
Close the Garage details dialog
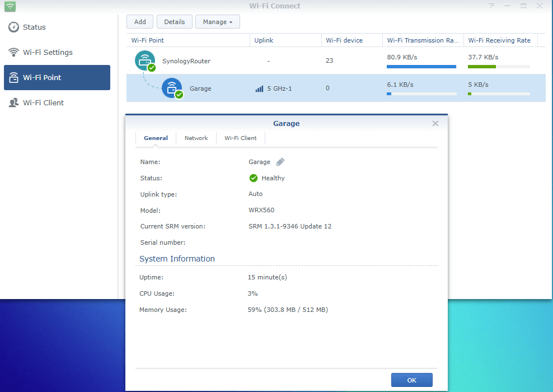[x=435, y=124]
